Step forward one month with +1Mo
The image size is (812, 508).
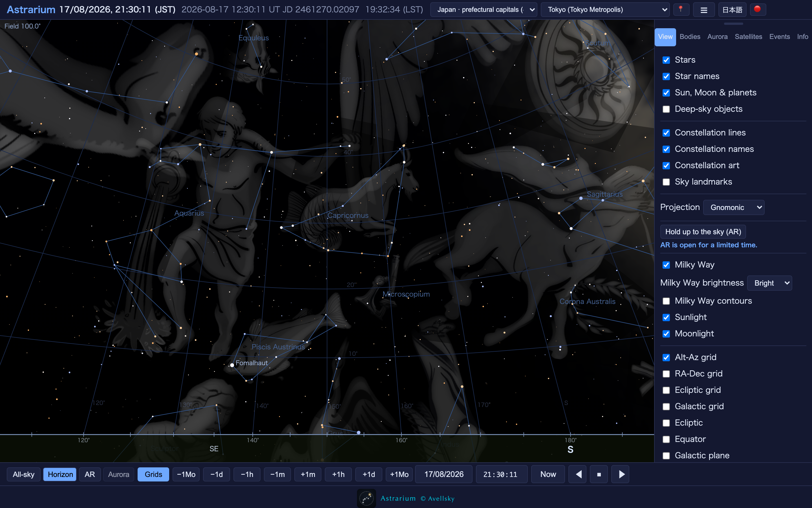(399, 474)
